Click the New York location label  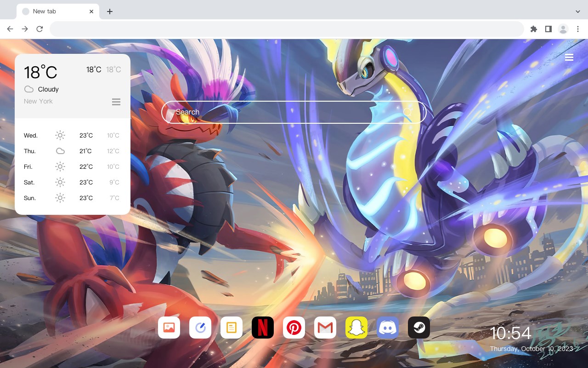[38, 101]
